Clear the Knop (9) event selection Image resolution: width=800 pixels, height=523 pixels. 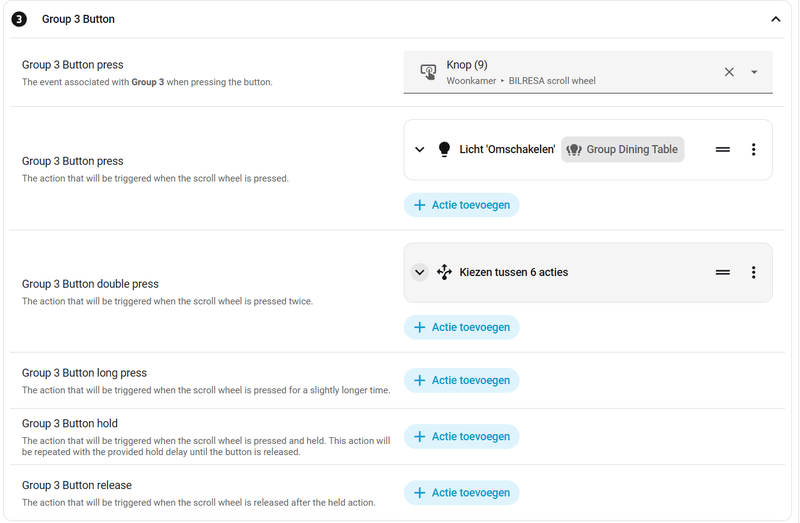(x=729, y=72)
